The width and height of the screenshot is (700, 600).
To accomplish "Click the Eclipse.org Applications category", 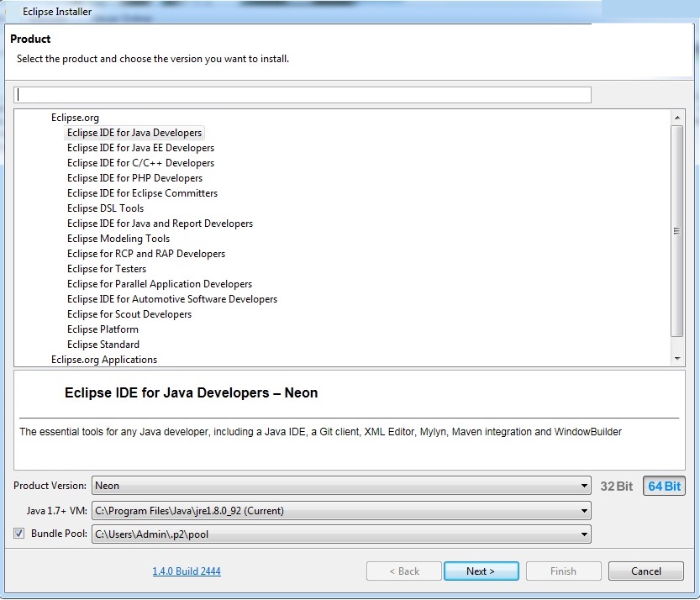I will click(104, 360).
